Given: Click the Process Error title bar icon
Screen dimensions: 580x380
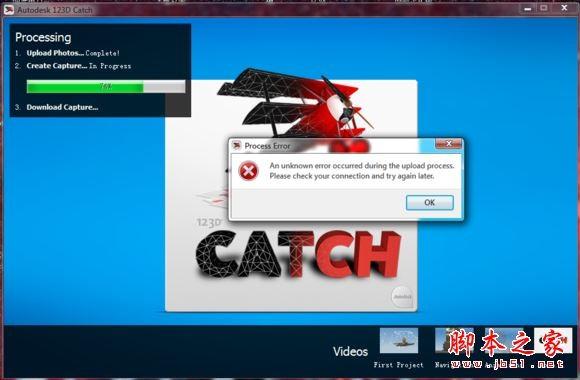Looking at the screenshot, I should coord(237,146).
